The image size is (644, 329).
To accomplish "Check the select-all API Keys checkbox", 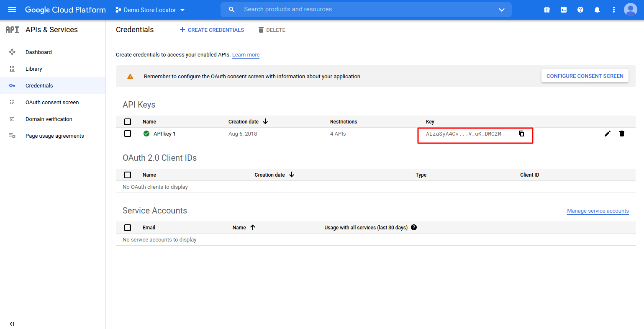I will pos(128,122).
